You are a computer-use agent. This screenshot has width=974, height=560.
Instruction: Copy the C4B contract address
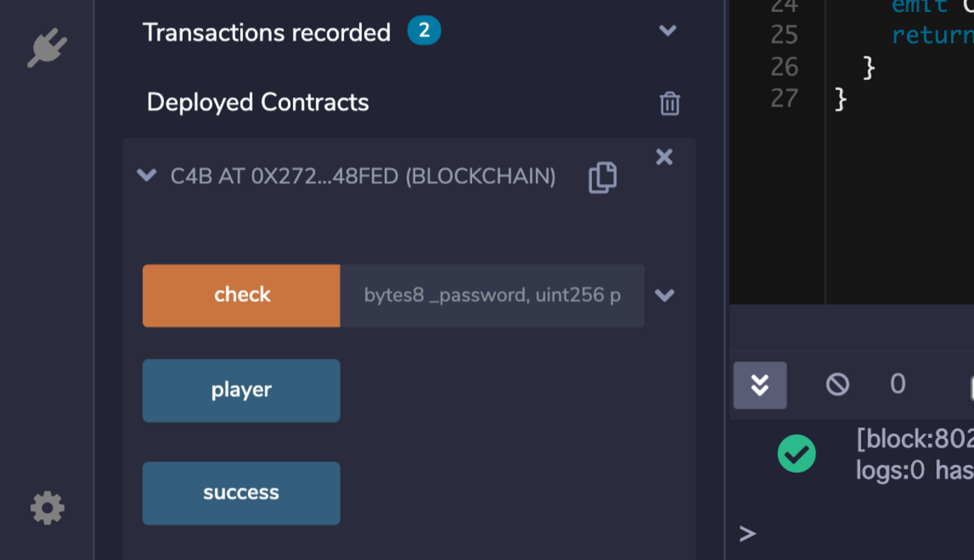(602, 177)
